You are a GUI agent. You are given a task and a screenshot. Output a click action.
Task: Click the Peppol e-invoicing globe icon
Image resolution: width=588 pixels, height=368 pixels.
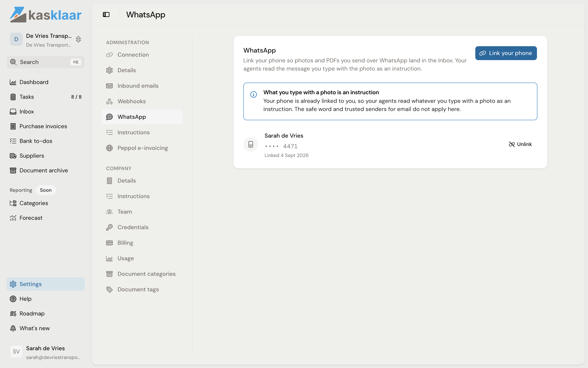click(x=109, y=148)
